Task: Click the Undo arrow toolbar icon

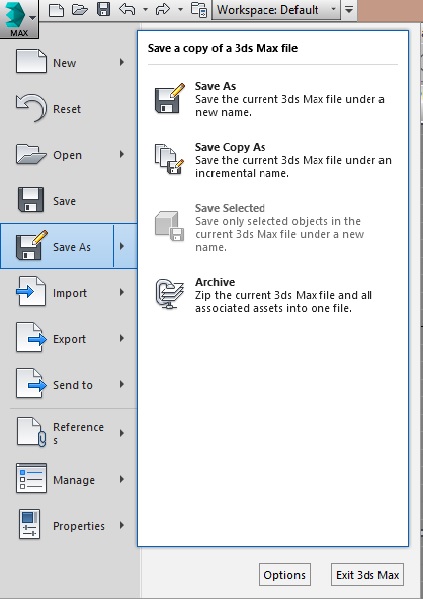Action: tap(127, 9)
